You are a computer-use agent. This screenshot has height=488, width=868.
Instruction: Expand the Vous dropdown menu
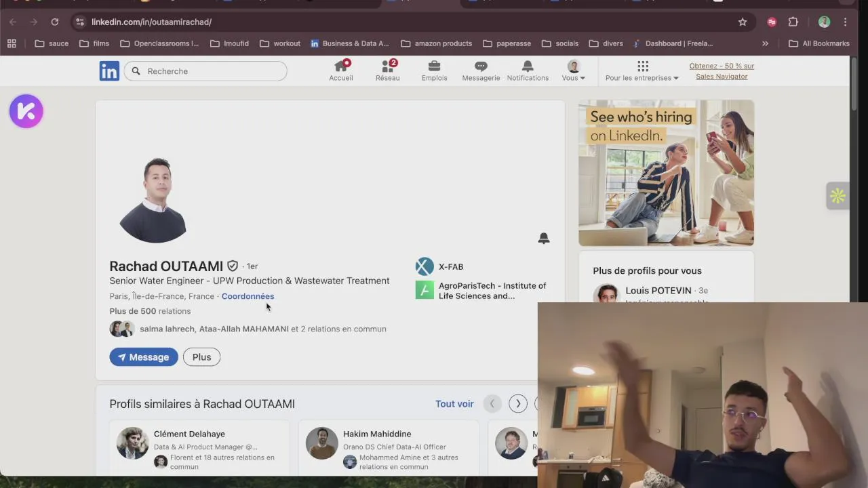[574, 70]
